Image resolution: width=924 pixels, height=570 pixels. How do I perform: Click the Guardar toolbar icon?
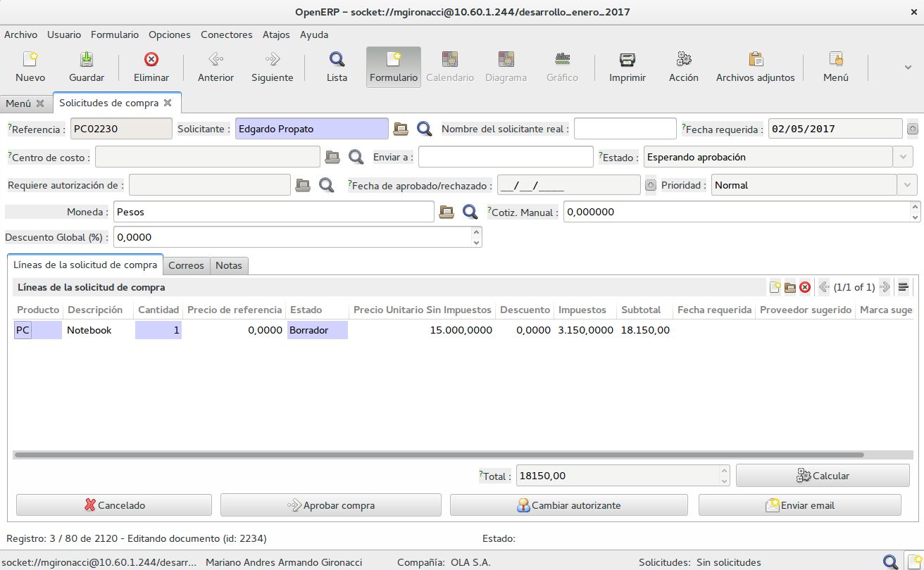tap(87, 59)
